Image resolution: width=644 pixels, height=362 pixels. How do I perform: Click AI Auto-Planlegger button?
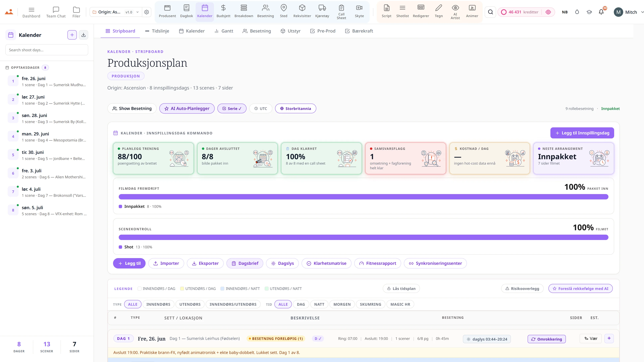click(x=187, y=108)
